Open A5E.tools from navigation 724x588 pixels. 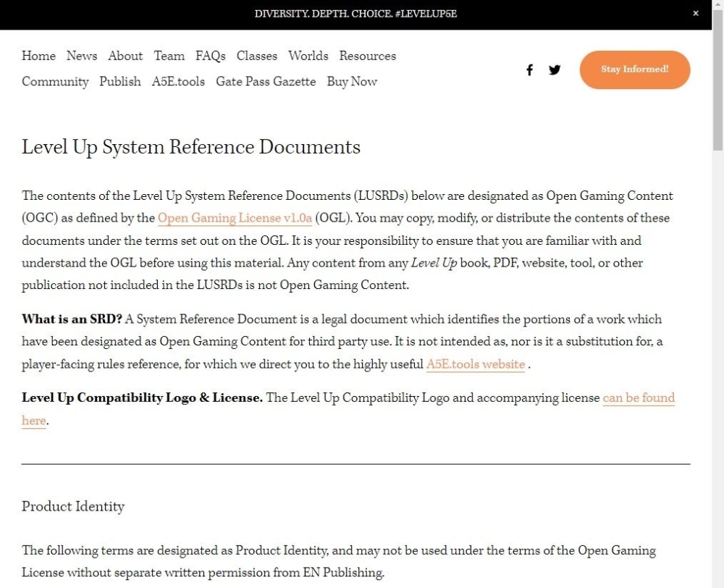pos(178,81)
